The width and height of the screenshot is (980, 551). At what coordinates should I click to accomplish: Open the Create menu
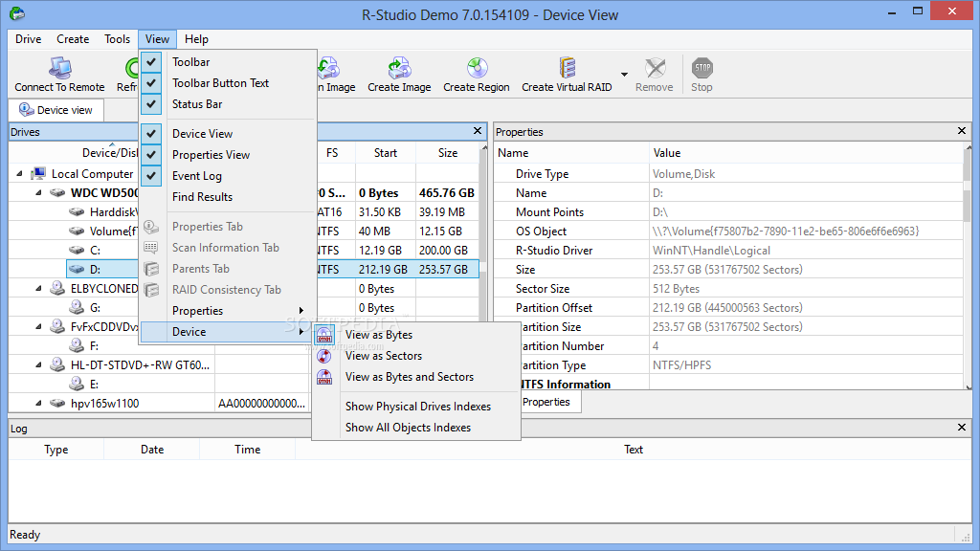coord(73,38)
